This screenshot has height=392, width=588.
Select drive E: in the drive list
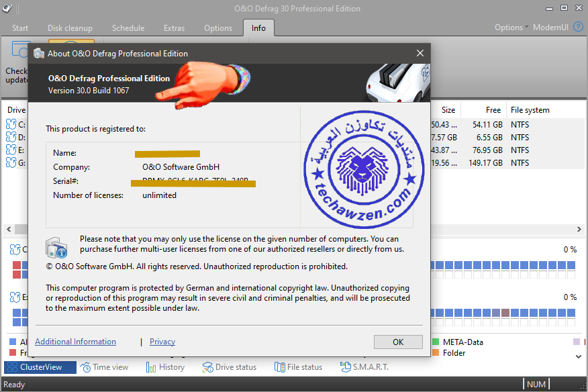[x=15, y=150]
